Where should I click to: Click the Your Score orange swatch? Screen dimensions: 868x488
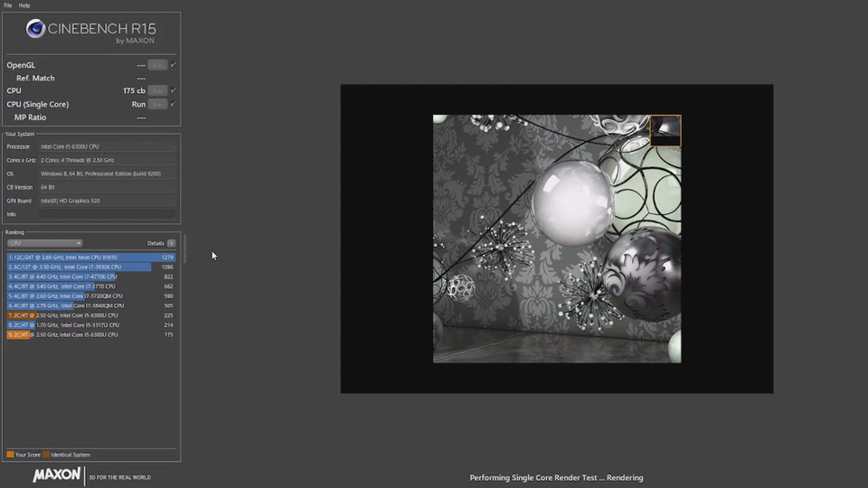[10, 455]
